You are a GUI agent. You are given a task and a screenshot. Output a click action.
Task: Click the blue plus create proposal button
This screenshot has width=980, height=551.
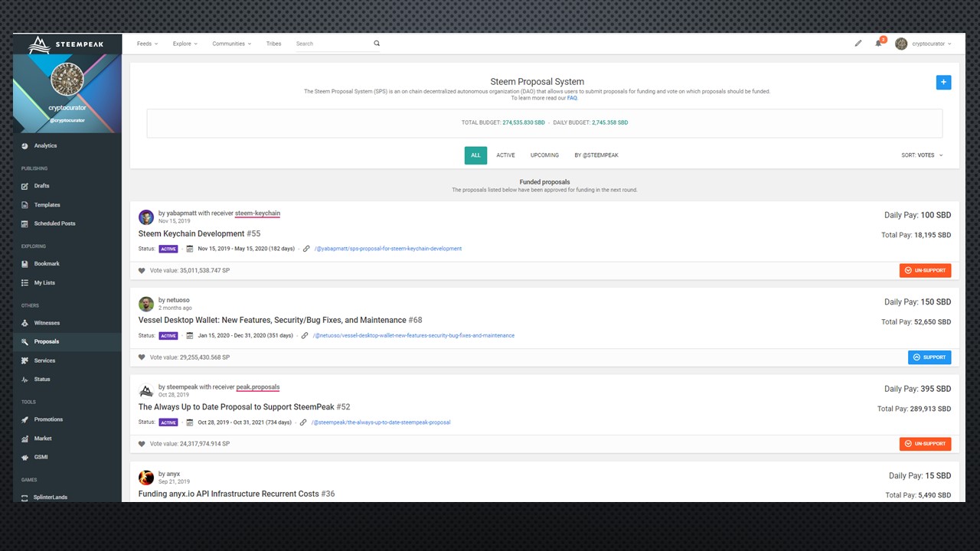pos(943,82)
